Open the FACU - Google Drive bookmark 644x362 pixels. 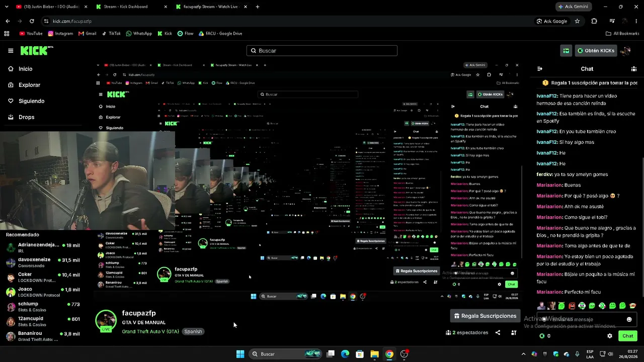220,34
